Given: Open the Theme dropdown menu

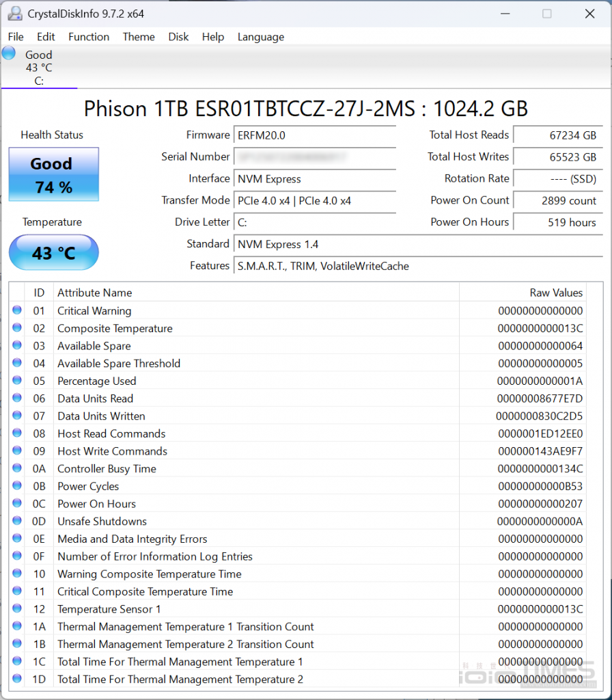Looking at the screenshot, I should pyautogui.click(x=138, y=37).
